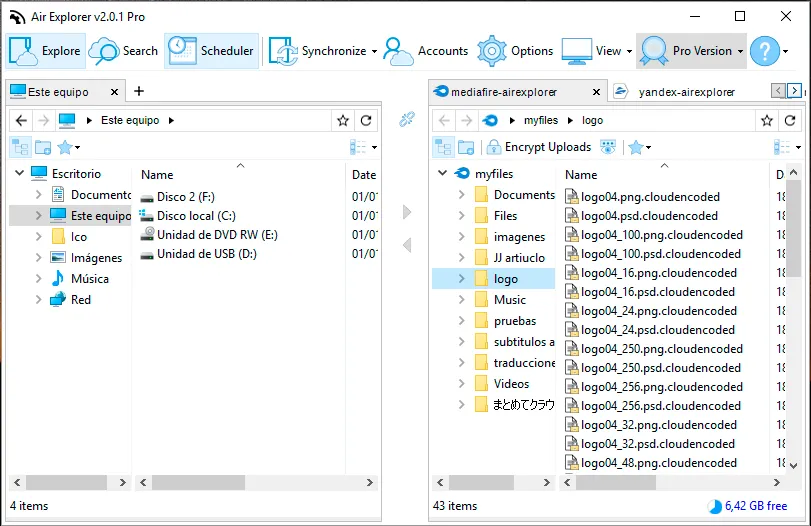Add Este equipo to favorites star
This screenshot has height=526, width=811.
[343, 121]
